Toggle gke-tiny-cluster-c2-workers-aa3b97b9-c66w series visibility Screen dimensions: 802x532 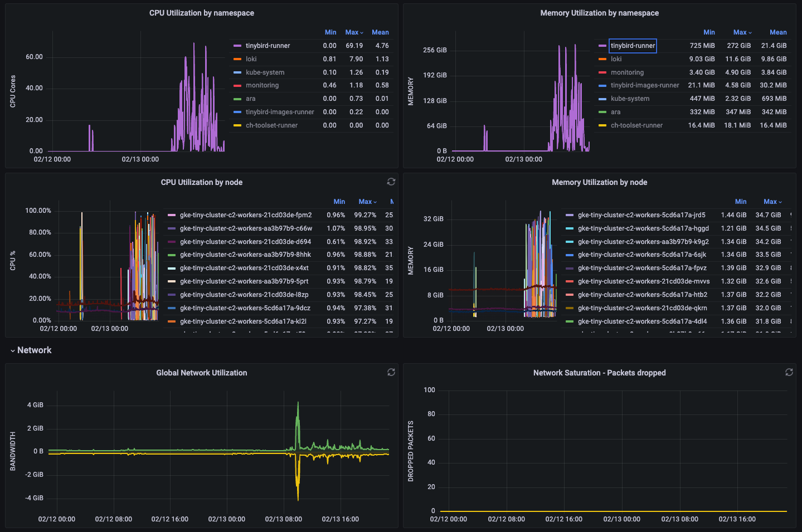click(x=246, y=228)
